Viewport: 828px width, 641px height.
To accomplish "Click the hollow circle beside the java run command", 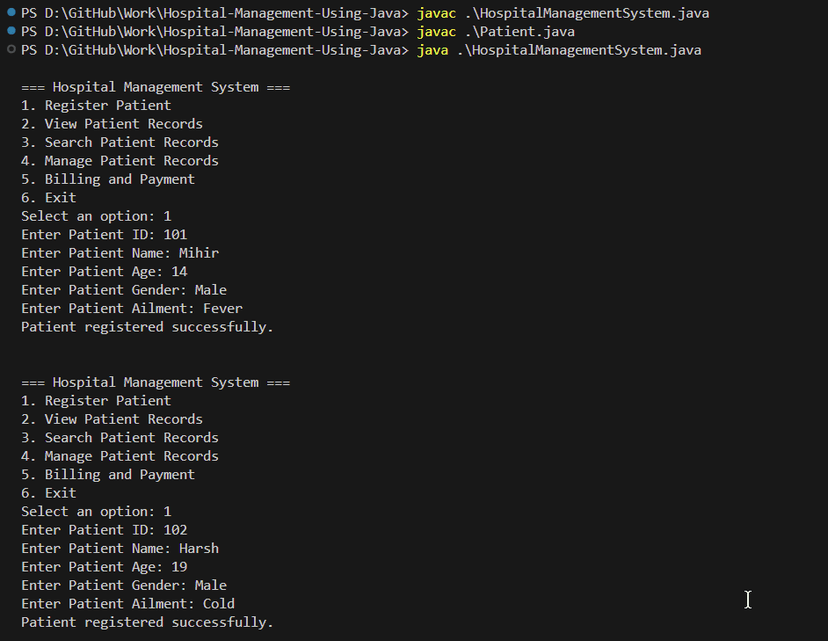I will 10,50.
